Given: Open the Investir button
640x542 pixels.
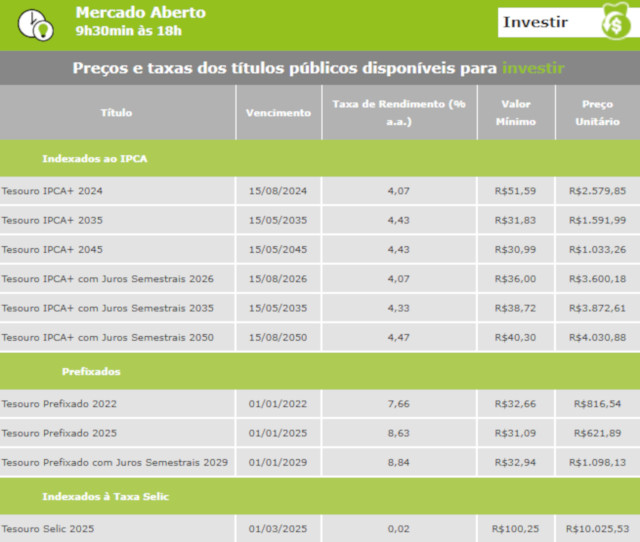Looking at the screenshot, I should pyautogui.click(x=569, y=22).
